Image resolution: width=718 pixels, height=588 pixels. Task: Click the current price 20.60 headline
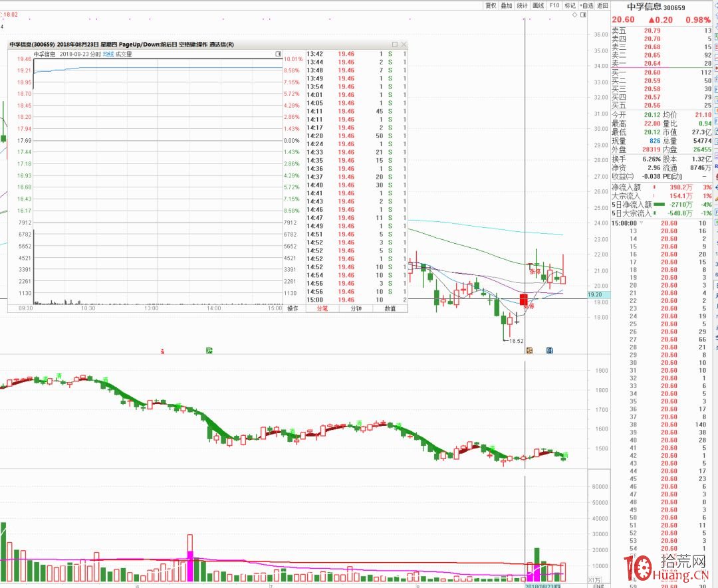pos(623,20)
